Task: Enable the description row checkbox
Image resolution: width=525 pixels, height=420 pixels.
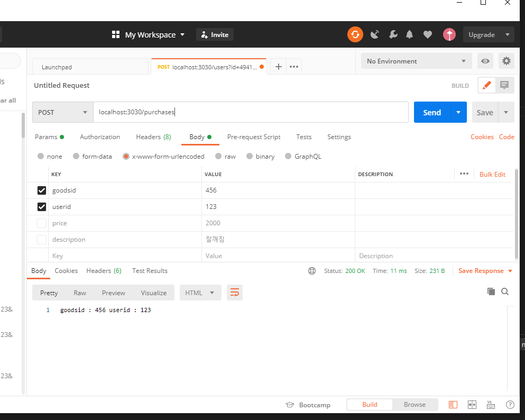Action: pos(42,240)
